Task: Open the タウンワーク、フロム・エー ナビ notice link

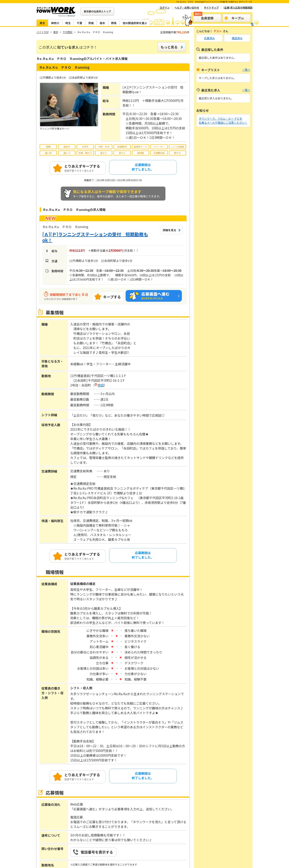Action: (x=223, y=121)
